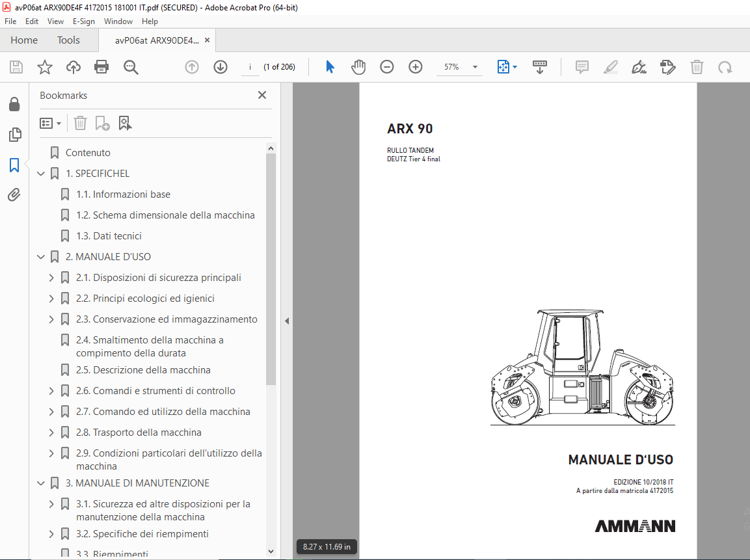Open the File menu
The image size is (750, 560).
click(x=10, y=21)
